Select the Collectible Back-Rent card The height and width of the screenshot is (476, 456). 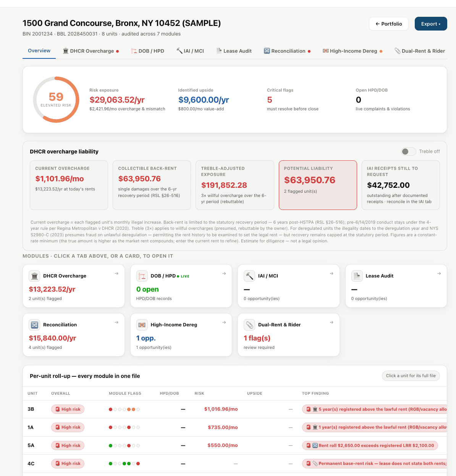[x=152, y=185]
